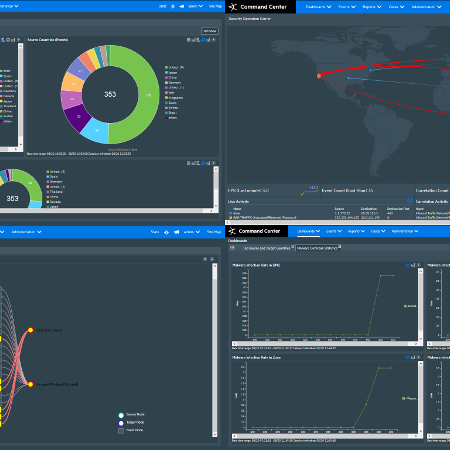The width and height of the screenshot is (450, 450).
Task: Switch lower donut panel to table view
Action: (x=188, y=163)
